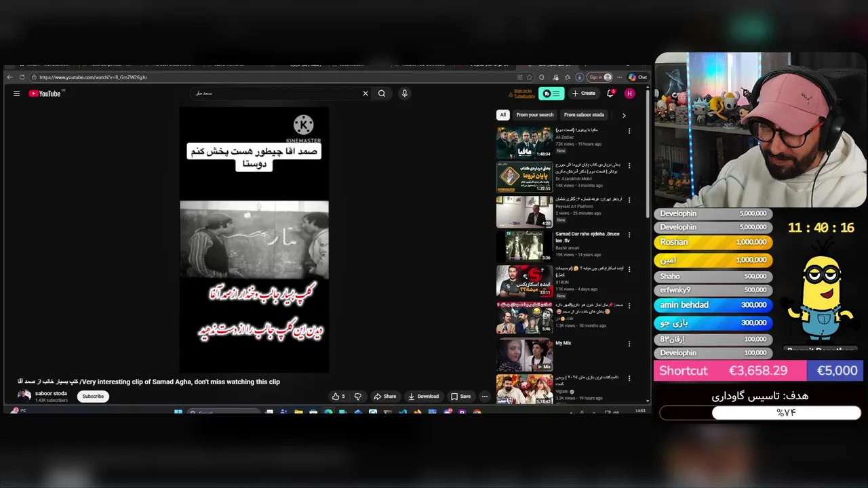Image resolution: width=868 pixels, height=488 pixels.
Task: Open browser settings three-dots menu
Action: (x=620, y=77)
